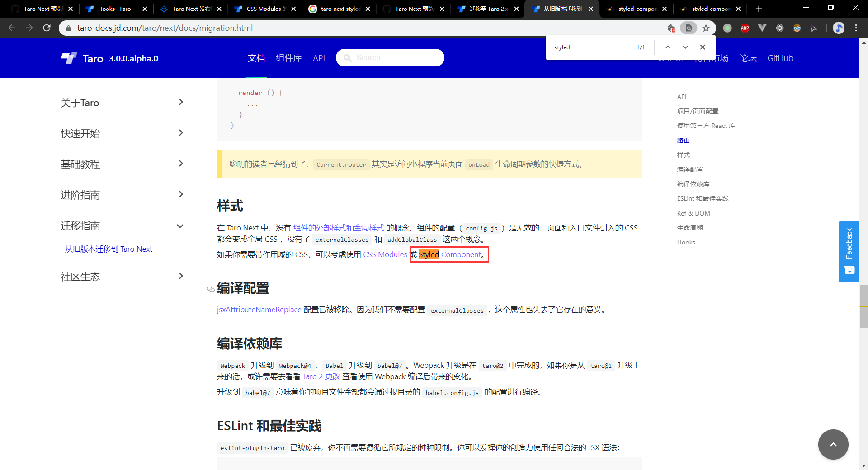Reload the page with refresh icon
Image resolution: width=868 pixels, height=470 pixels.
click(47, 28)
